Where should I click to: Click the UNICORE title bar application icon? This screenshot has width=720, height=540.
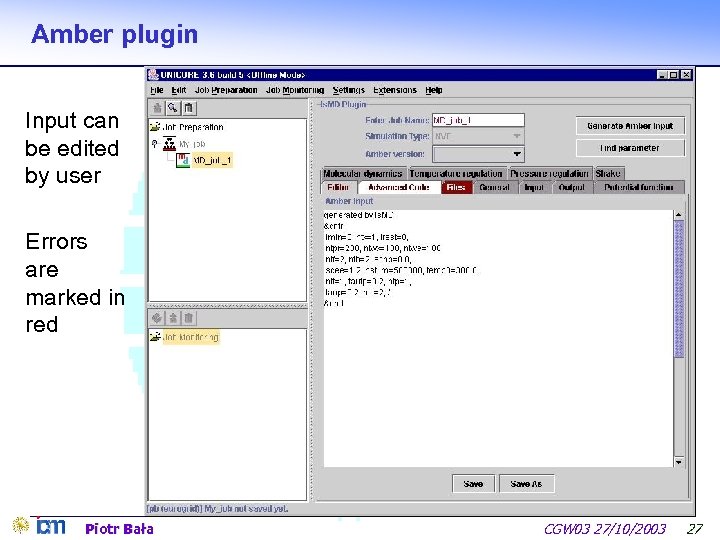coord(153,74)
